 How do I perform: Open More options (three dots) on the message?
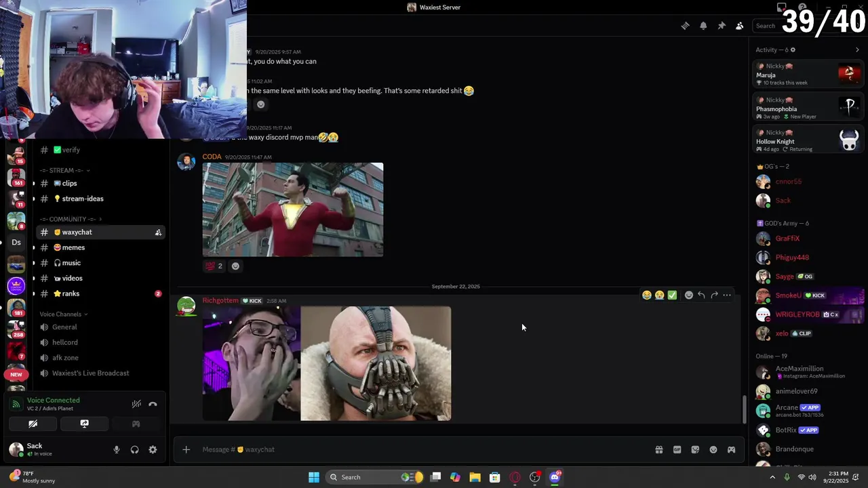point(727,295)
